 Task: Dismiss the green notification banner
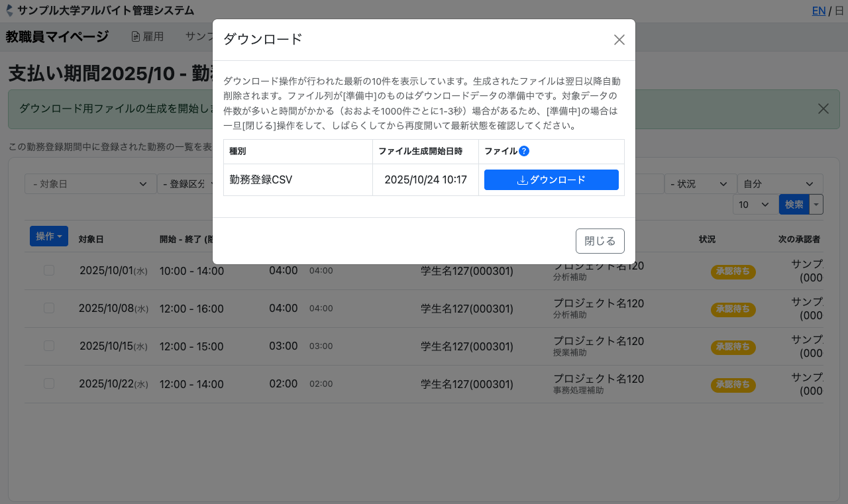(823, 109)
